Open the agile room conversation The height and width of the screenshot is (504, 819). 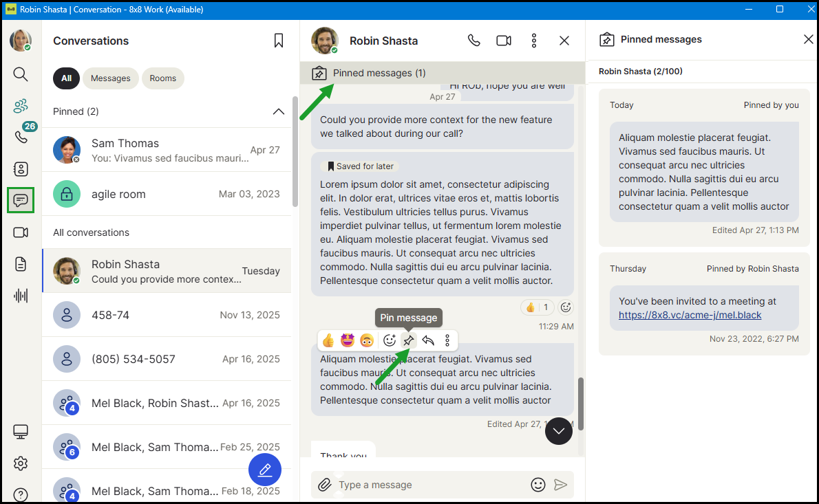[x=167, y=194]
